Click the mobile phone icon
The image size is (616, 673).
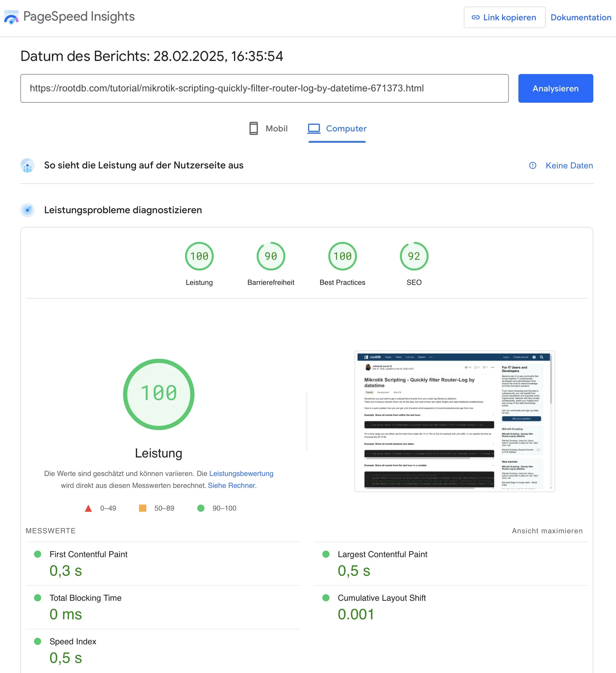coord(253,128)
